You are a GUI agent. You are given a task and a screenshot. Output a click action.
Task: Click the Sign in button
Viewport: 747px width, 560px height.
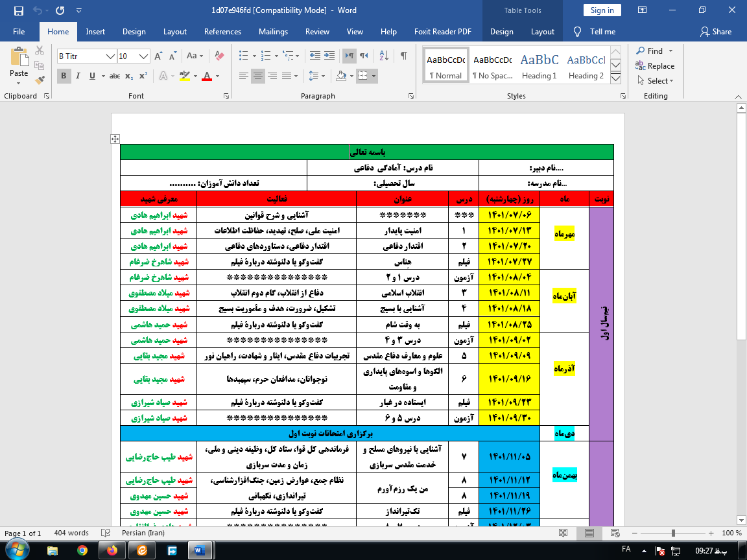(x=602, y=10)
